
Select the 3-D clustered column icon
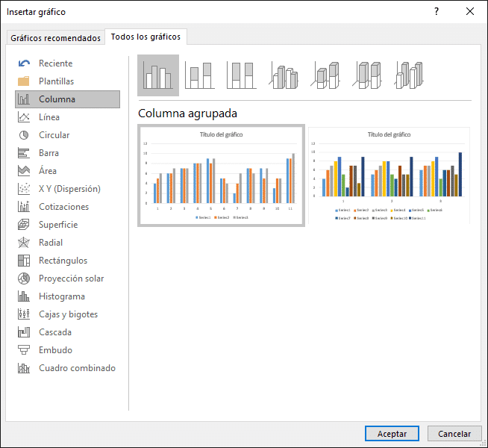pos(284,75)
